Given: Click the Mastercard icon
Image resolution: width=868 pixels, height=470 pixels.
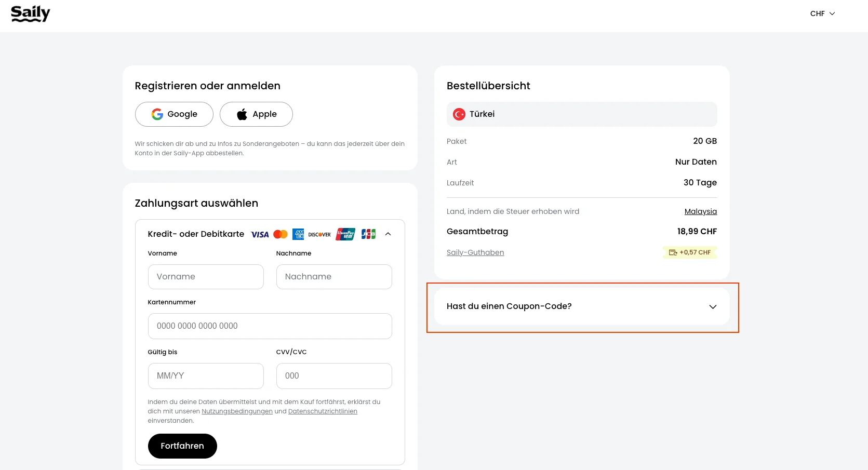Looking at the screenshot, I should pyautogui.click(x=281, y=234).
